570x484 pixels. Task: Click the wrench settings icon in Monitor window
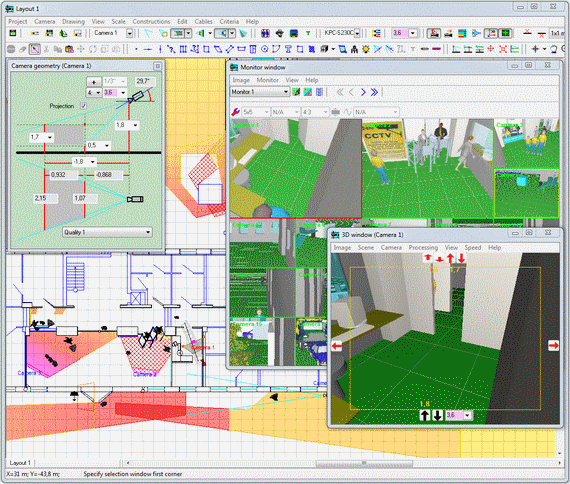pos(235,112)
